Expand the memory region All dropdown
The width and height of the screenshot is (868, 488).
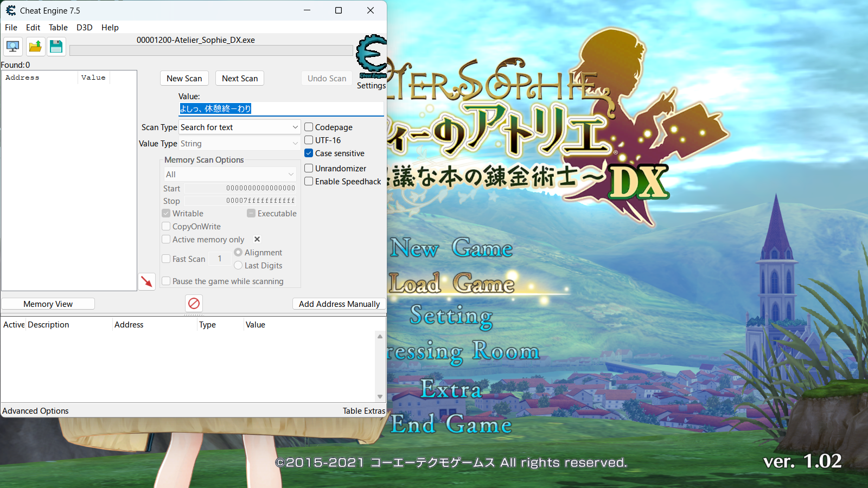230,174
